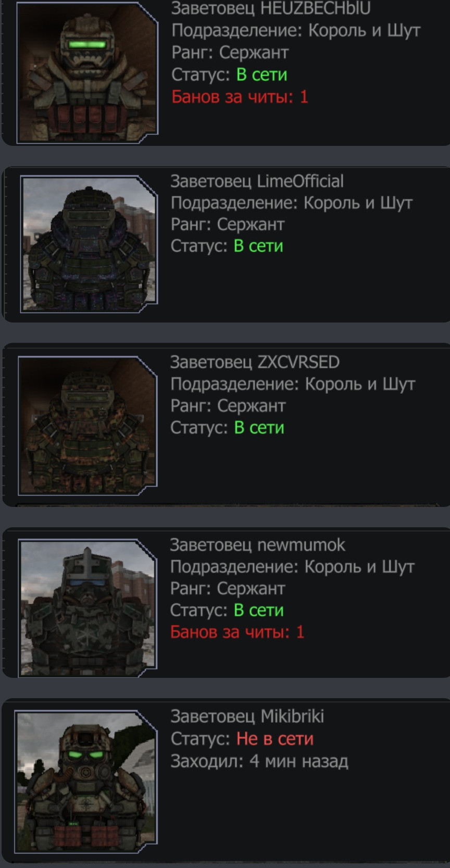The height and width of the screenshot is (868, 450).
Task: Click newmumok's 'Подразделение: Король и Шут' text
Action: tap(292, 566)
